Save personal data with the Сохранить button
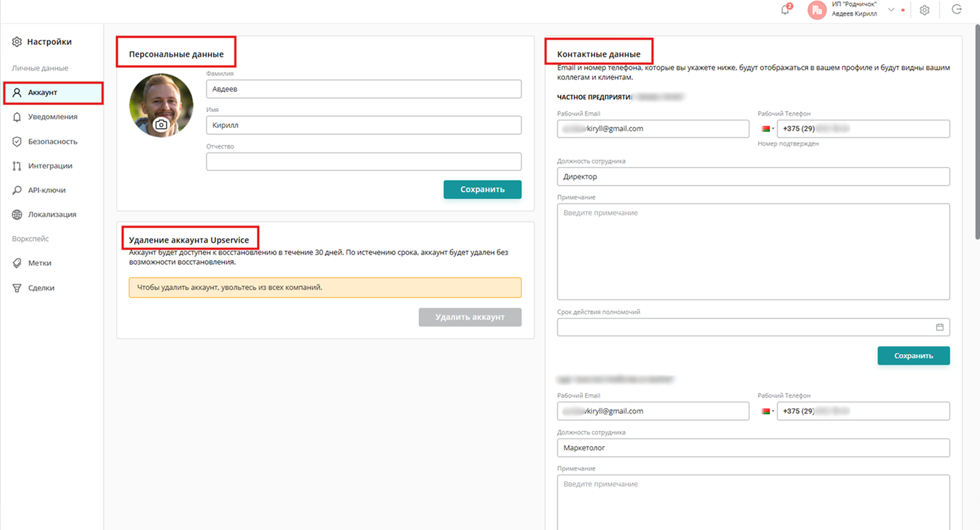 point(482,189)
